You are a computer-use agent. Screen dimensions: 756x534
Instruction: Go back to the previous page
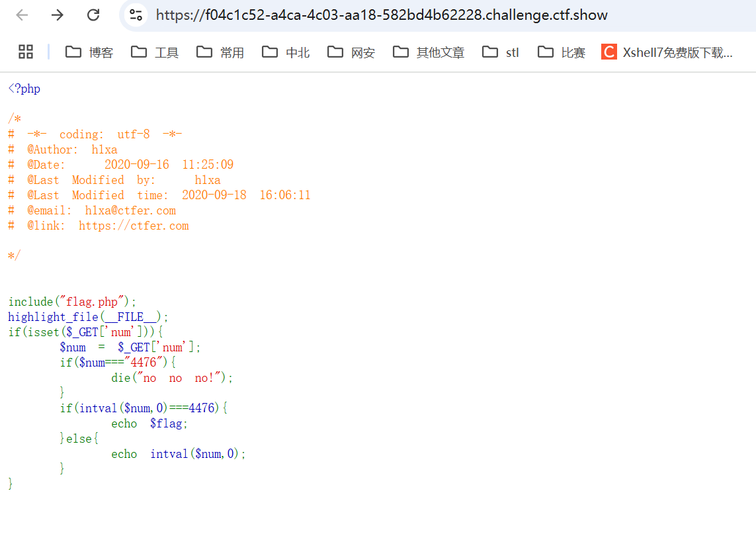coord(22,15)
